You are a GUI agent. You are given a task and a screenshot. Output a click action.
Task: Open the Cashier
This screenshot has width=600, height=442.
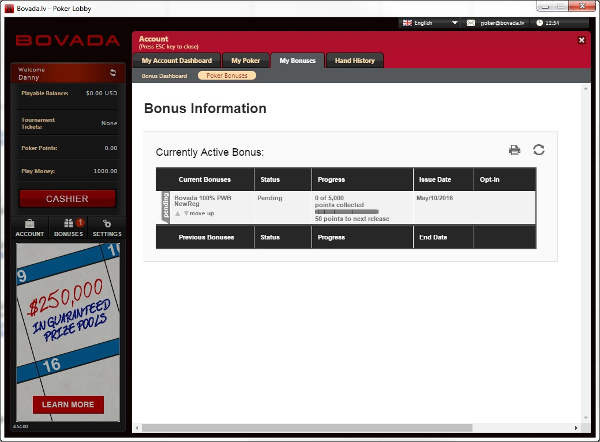(x=67, y=199)
